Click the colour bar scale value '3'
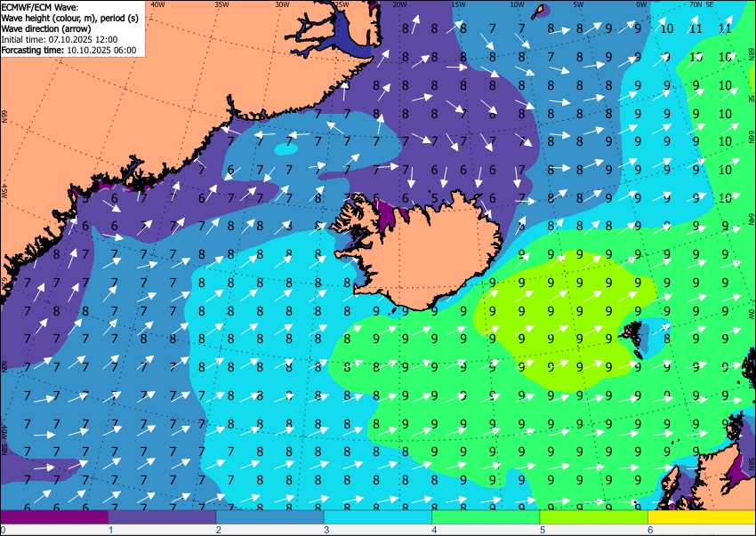Screen dimensions: 756x536 click(x=326, y=530)
